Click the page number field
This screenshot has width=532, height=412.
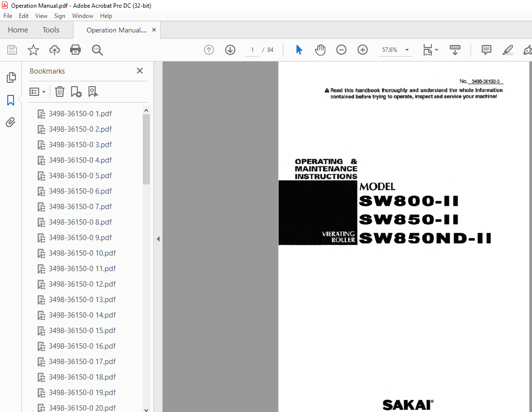pyautogui.click(x=252, y=50)
